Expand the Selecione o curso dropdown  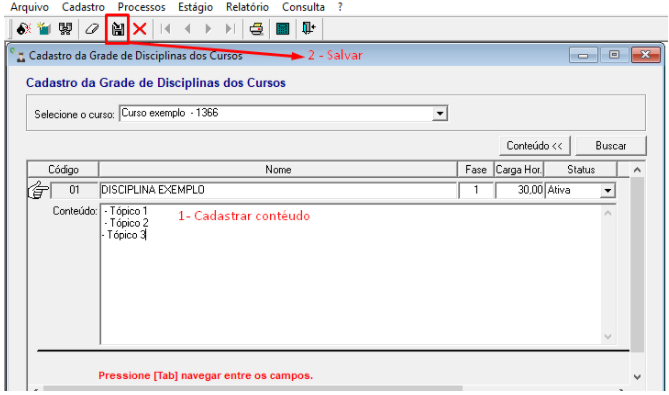click(x=439, y=113)
